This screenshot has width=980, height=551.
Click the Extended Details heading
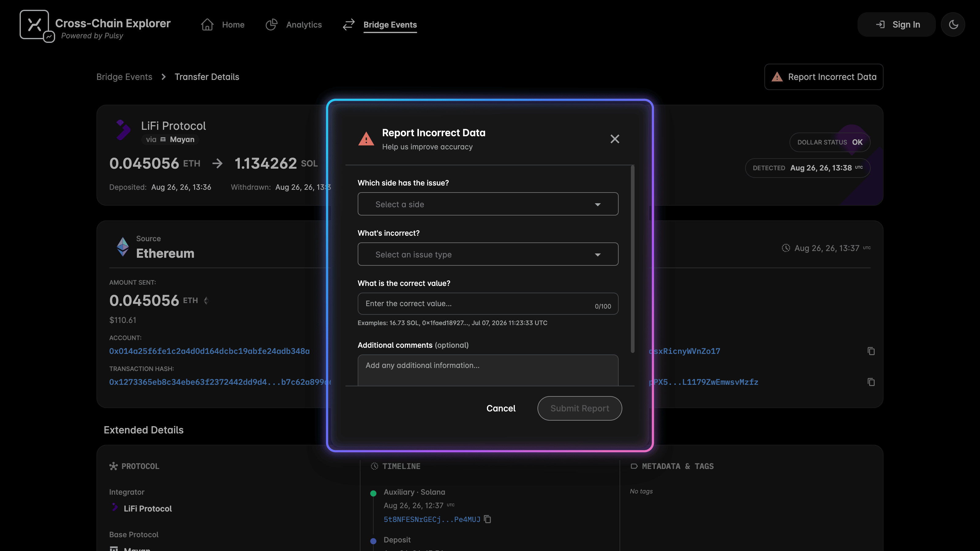143,430
